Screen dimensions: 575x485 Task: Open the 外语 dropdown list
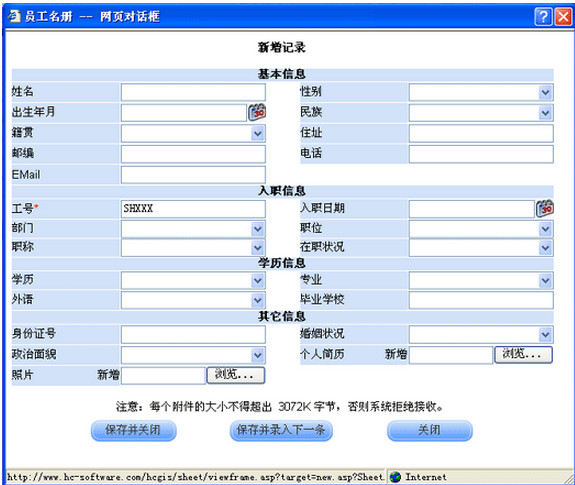258,301
